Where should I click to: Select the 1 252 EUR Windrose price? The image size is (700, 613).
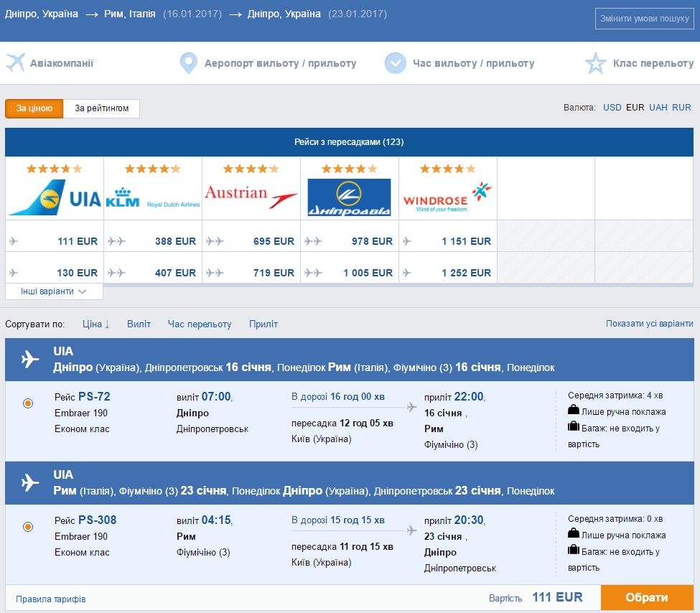pyautogui.click(x=466, y=273)
